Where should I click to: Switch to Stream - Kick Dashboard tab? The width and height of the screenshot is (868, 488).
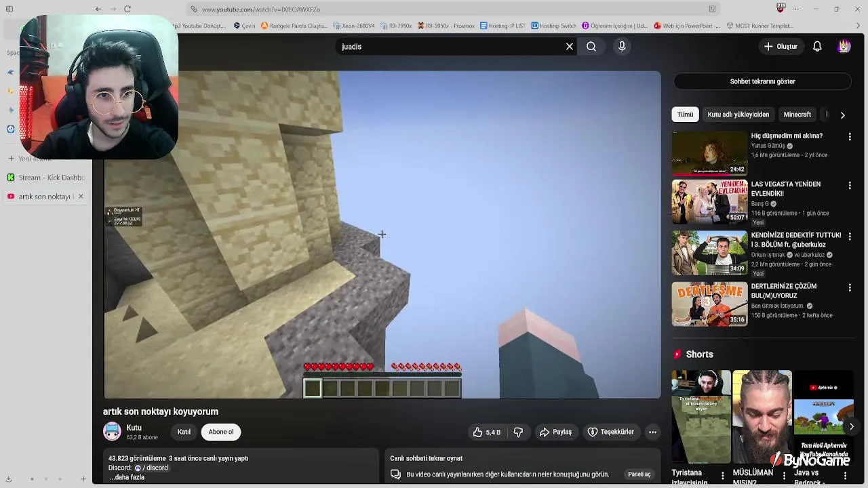45,178
